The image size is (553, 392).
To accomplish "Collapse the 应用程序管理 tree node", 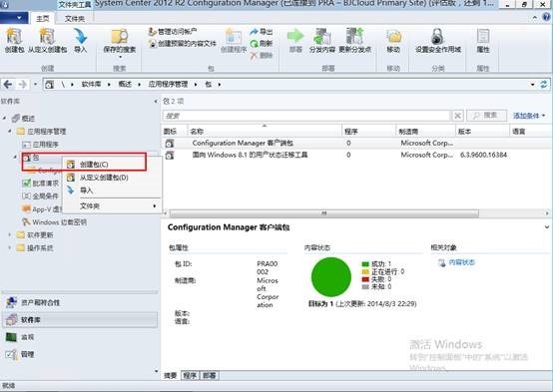I will pos(10,131).
